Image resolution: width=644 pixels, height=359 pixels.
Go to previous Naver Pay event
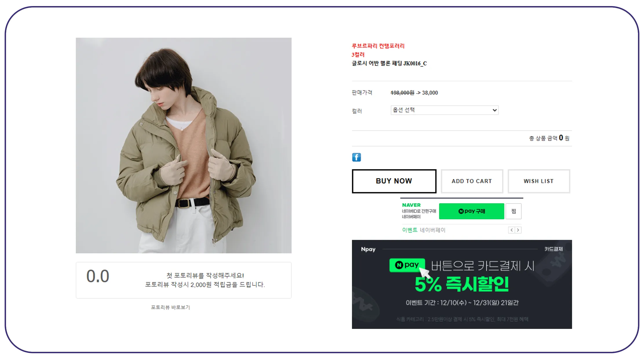[x=512, y=230]
